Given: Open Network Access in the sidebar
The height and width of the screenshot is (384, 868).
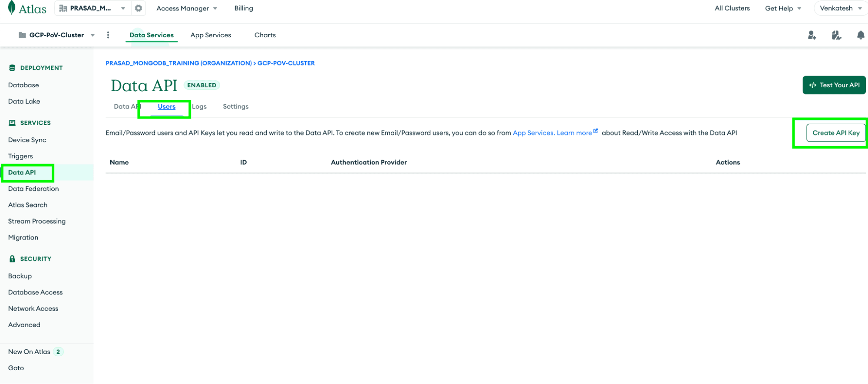Looking at the screenshot, I should 33,309.
